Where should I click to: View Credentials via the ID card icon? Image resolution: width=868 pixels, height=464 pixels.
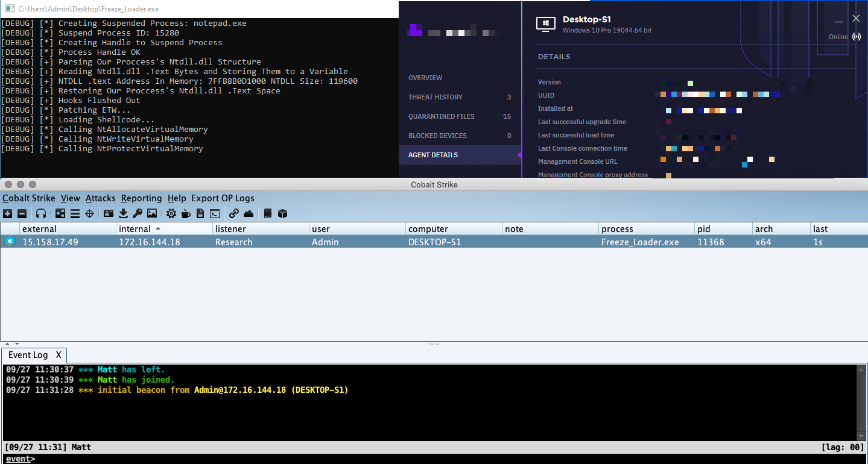coord(109,213)
